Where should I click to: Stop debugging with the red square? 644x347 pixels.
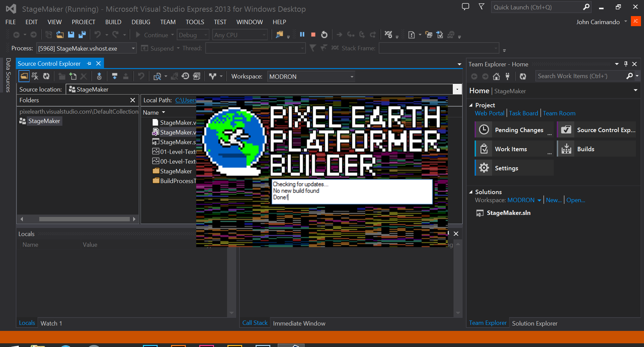[313, 35]
